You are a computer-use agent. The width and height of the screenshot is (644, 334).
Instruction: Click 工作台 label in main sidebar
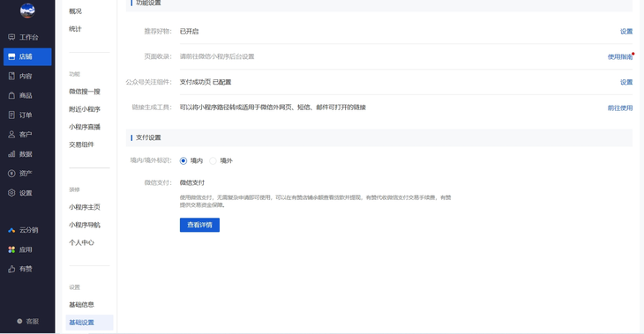pyautogui.click(x=29, y=37)
